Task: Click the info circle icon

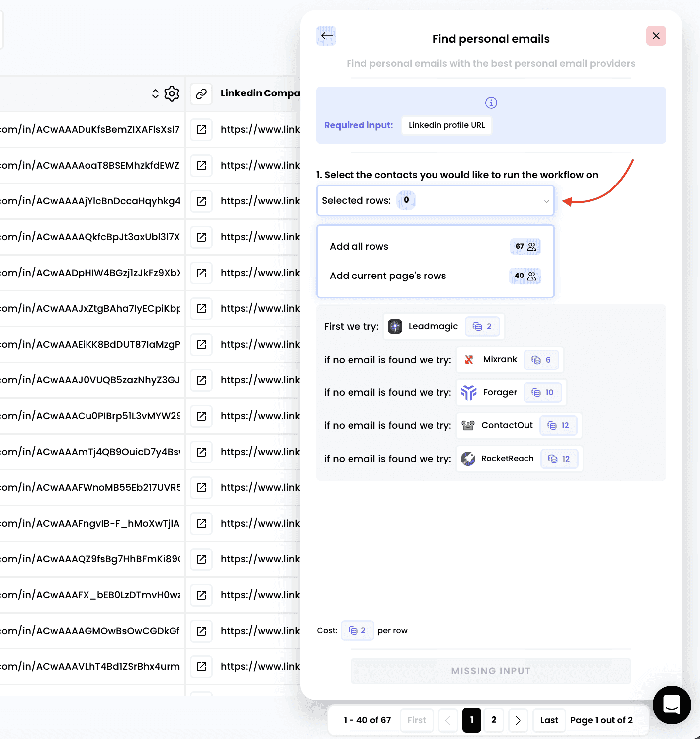Action: (x=491, y=103)
